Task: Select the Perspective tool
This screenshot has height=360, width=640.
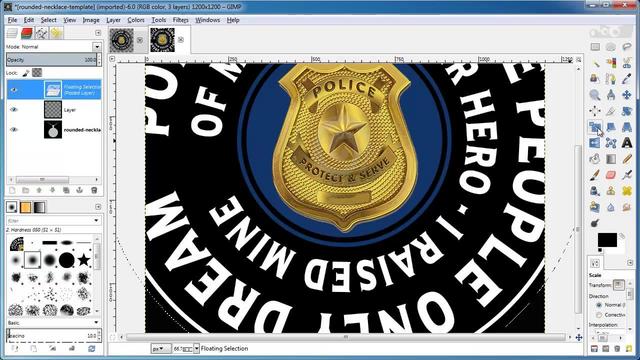Action: [x=627, y=127]
